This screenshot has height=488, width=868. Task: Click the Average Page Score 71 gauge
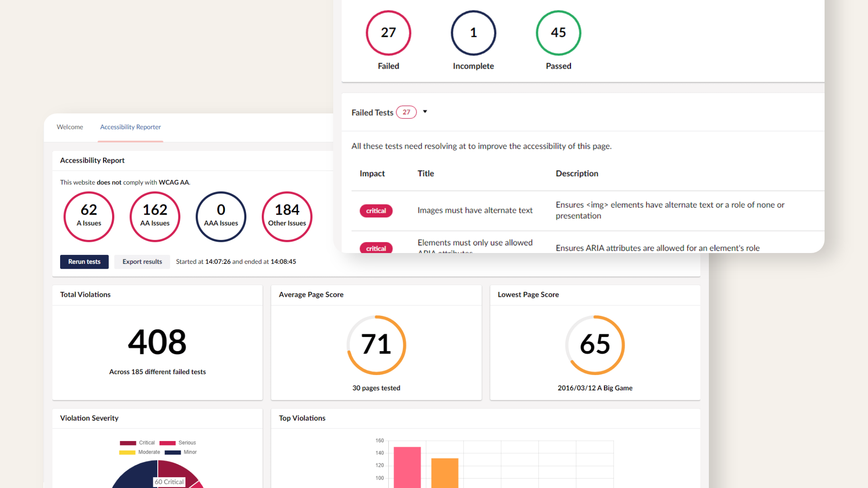(376, 345)
